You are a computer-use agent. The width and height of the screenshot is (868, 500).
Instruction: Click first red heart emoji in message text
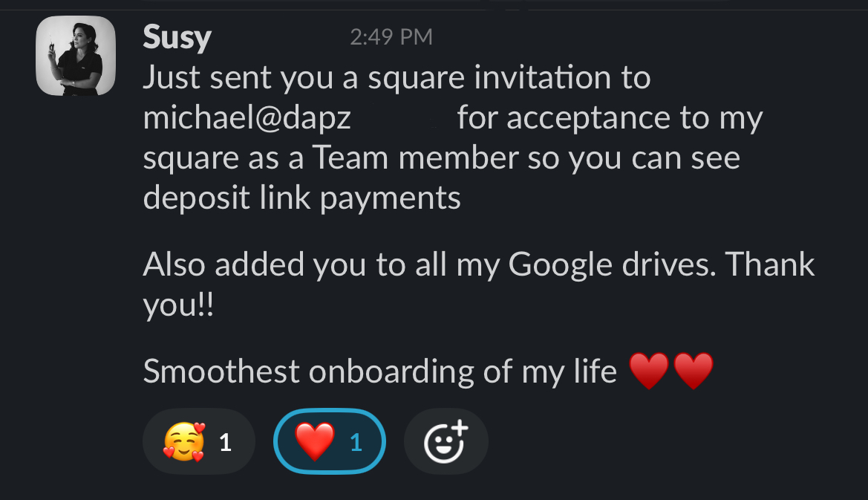(650, 371)
